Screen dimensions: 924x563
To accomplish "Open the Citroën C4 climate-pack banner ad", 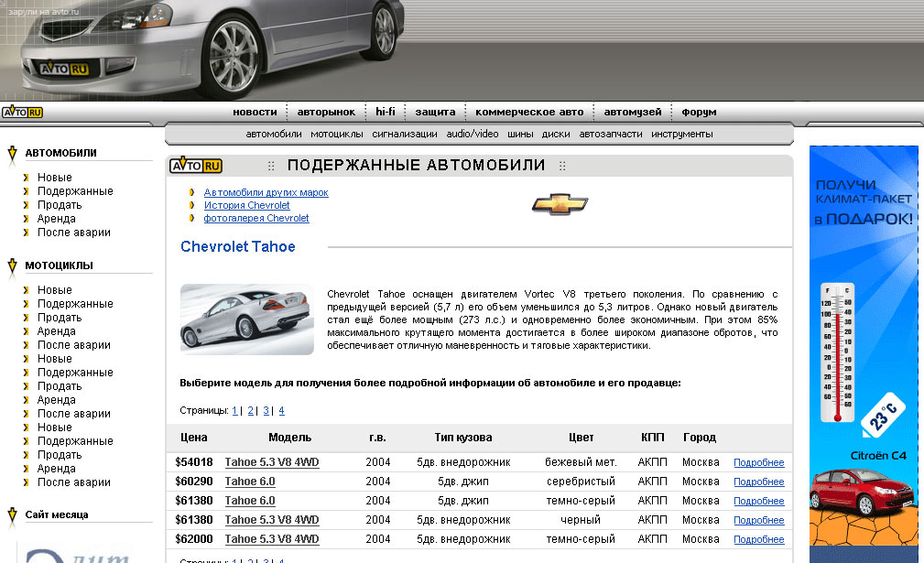I will click(864, 354).
